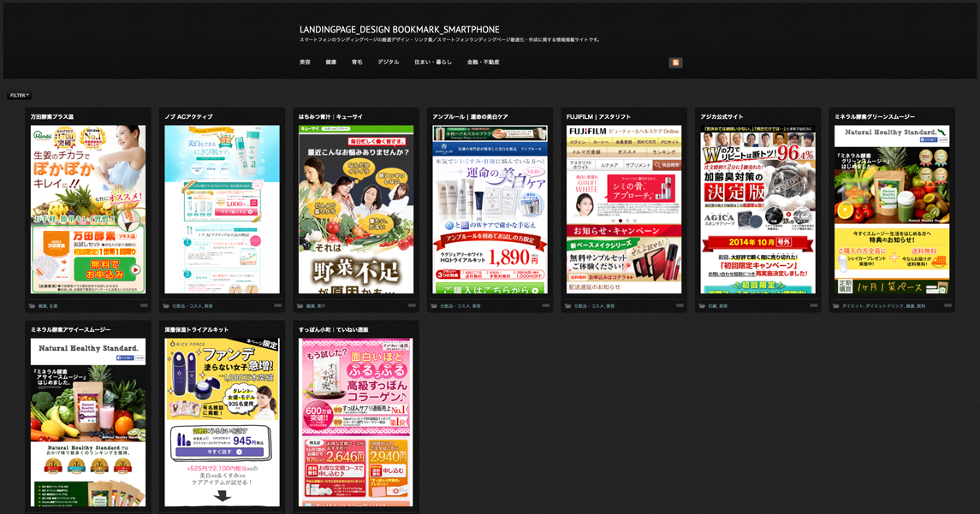Select the 美容 menu item
980x514 pixels.
[305, 62]
